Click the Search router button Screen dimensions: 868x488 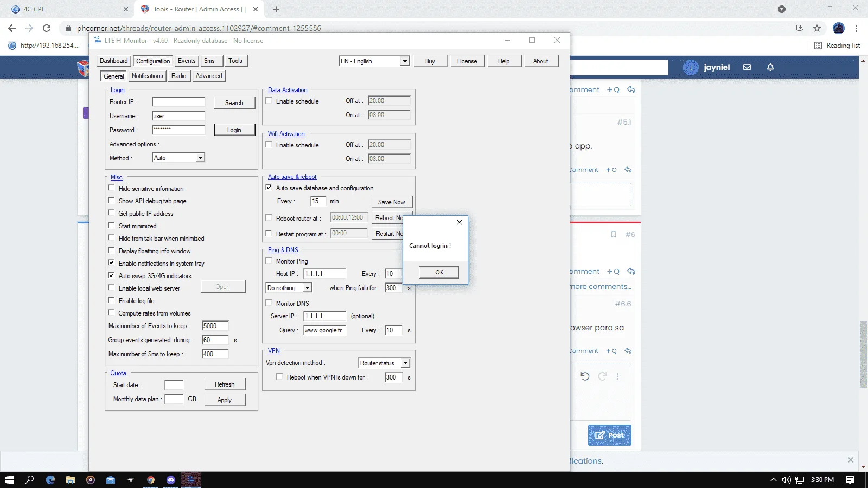(234, 103)
